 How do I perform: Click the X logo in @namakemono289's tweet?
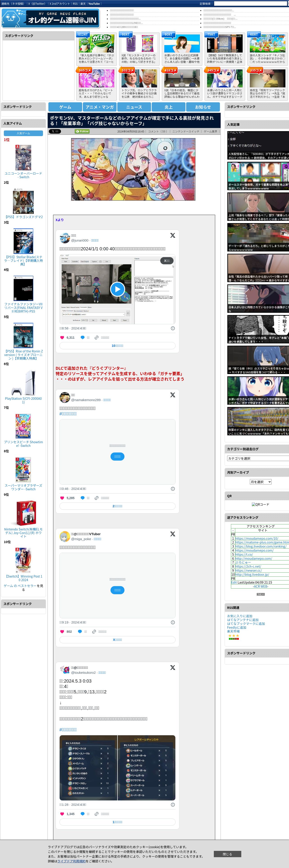point(173,395)
